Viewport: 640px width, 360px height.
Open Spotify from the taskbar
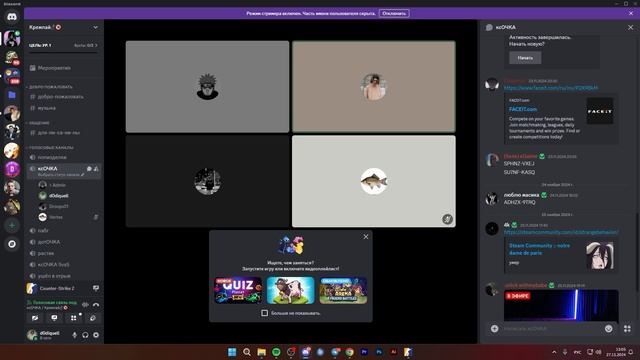[x=276, y=352]
